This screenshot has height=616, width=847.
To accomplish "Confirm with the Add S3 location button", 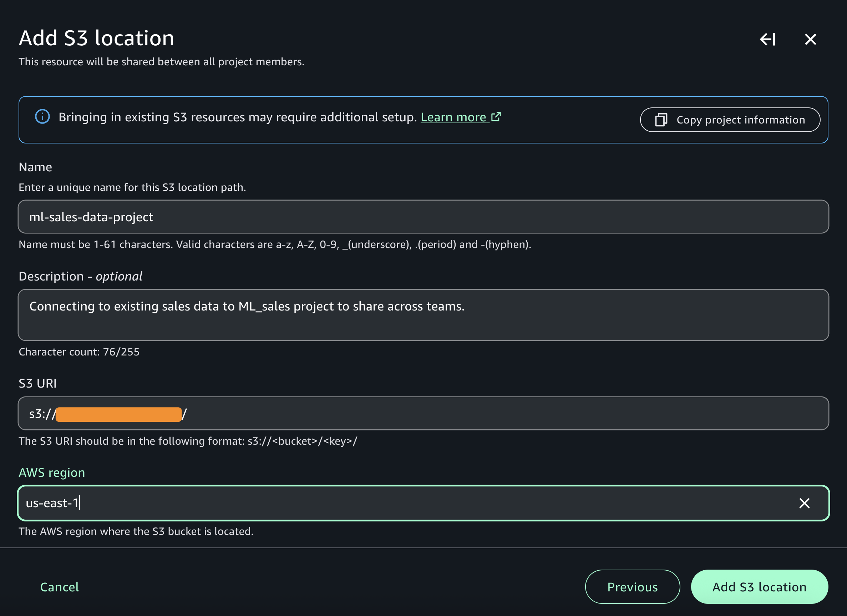I will click(759, 587).
